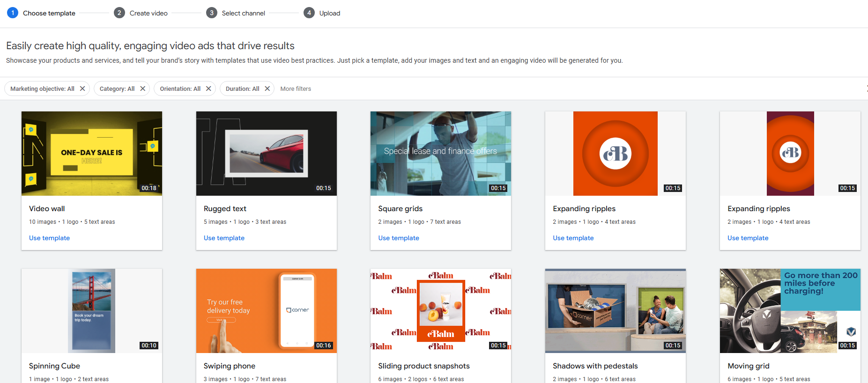Go to the Select channel step label
Screen dimensions: 868x383
point(244,13)
